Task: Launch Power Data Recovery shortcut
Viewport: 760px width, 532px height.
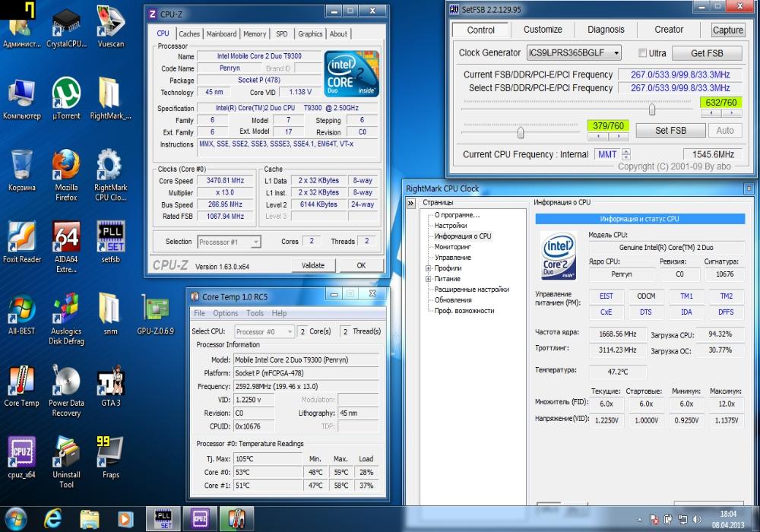Action: coord(66,390)
